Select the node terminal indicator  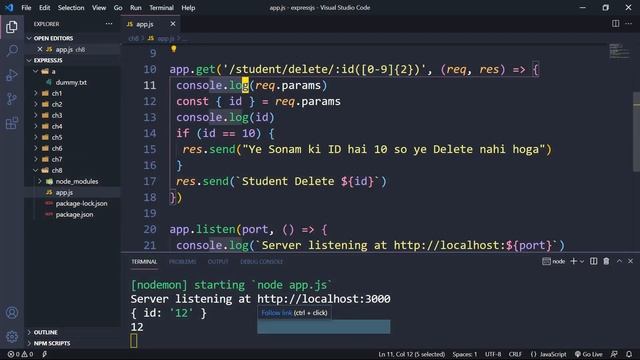click(553, 261)
